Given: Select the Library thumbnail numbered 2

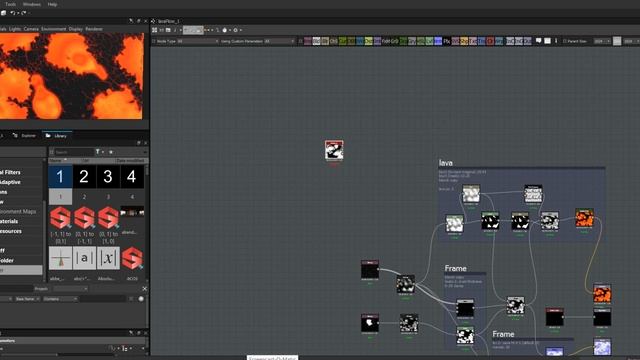Looking at the screenshot, I should pos(84,176).
